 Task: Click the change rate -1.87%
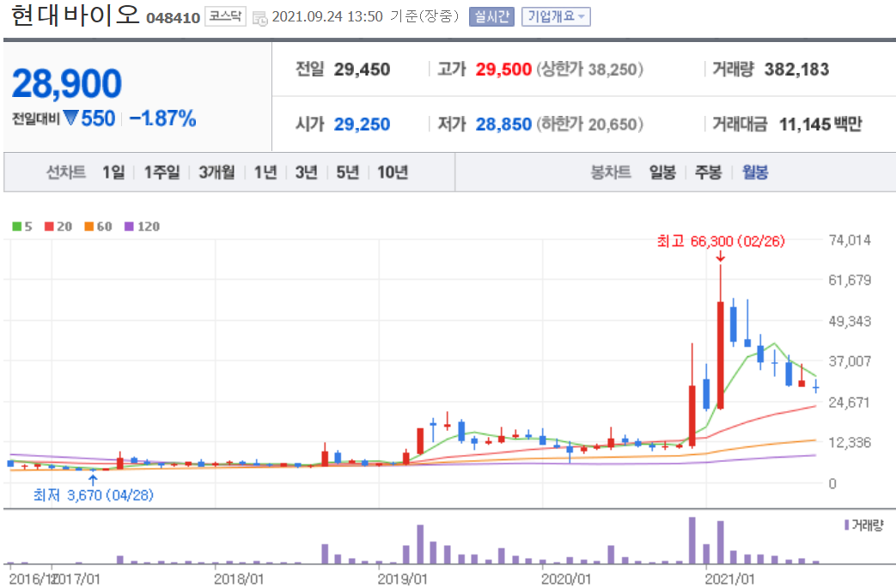tap(163, 118)
